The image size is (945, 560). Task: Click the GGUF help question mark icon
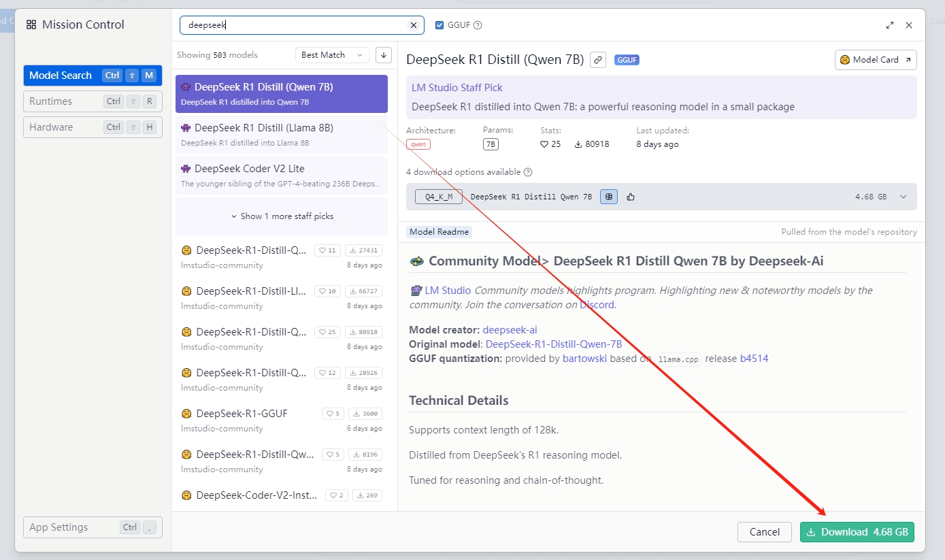[478, 25]
